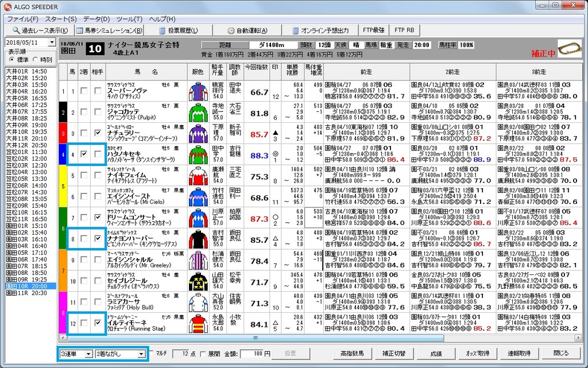Click the 高指数馬 button
The height and width of the screenshot is (368, 588).
(x=352, y=354)
